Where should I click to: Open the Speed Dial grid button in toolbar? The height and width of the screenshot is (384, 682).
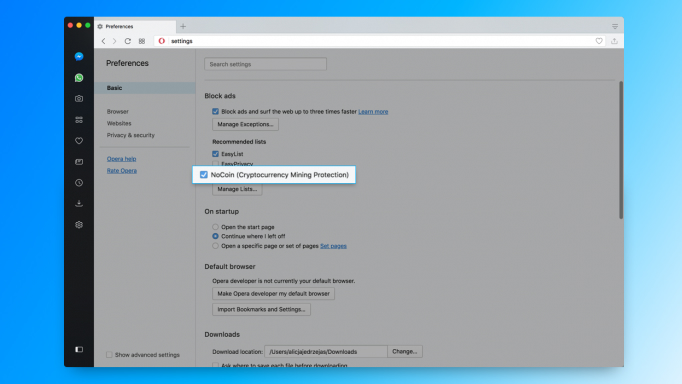point(142,41)
